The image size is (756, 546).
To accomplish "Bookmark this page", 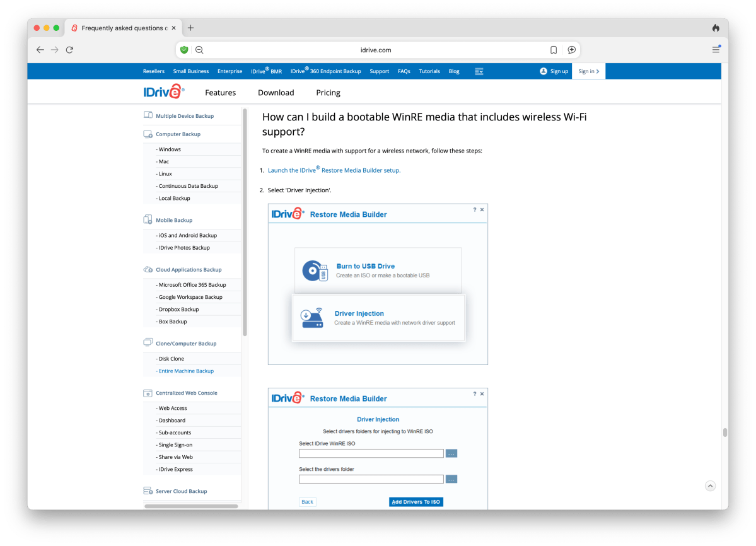I will (x=554, y=50).
